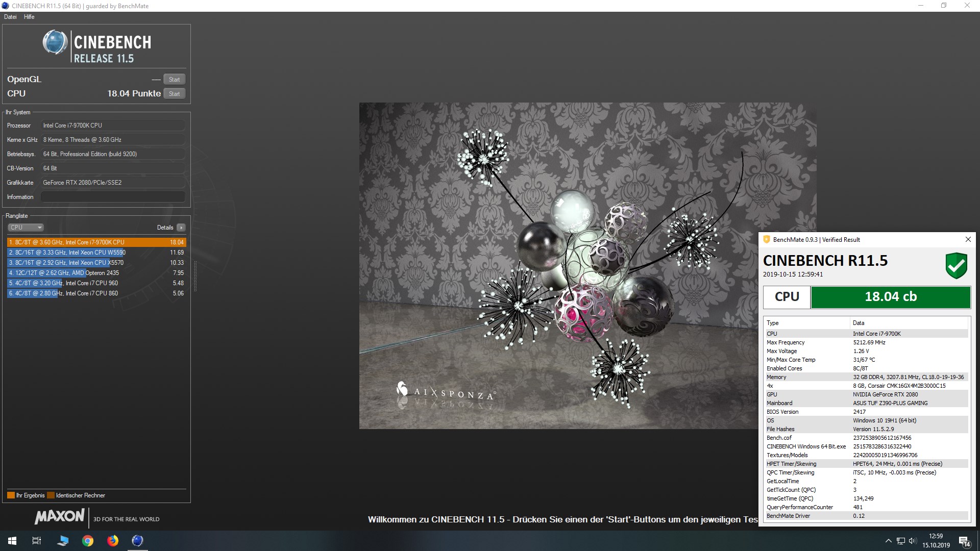
Task: Select the Min/Max Core Temp row
Action: 866,360
